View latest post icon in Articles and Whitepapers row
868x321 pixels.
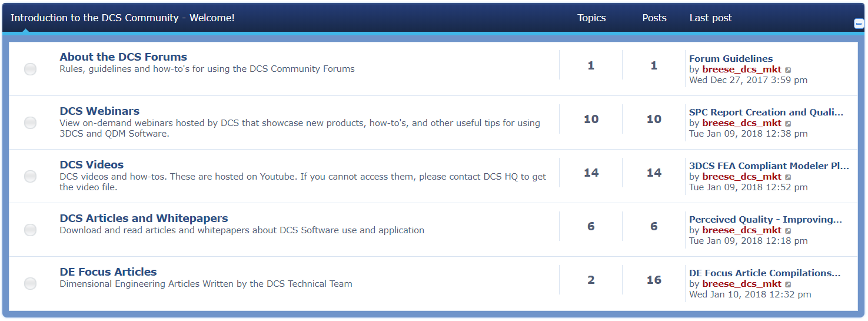pyautogui.click(x=788, y=231)
